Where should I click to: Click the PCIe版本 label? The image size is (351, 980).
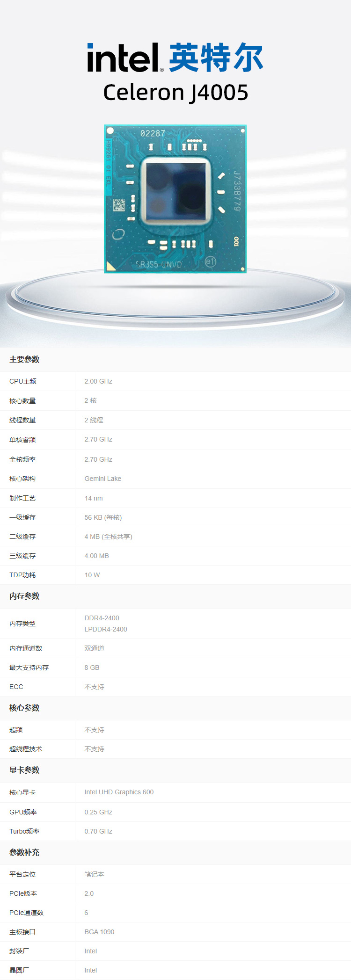click(23, 893)
